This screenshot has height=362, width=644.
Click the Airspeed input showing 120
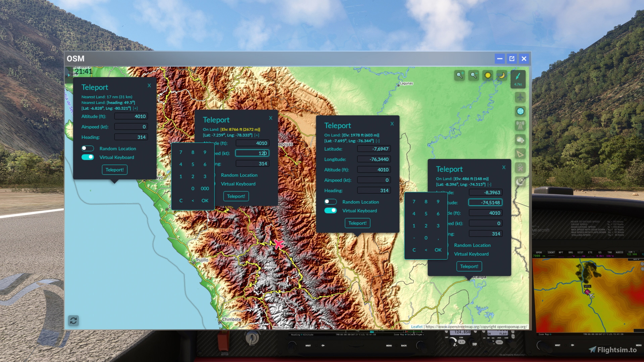(x=252, y=153)
